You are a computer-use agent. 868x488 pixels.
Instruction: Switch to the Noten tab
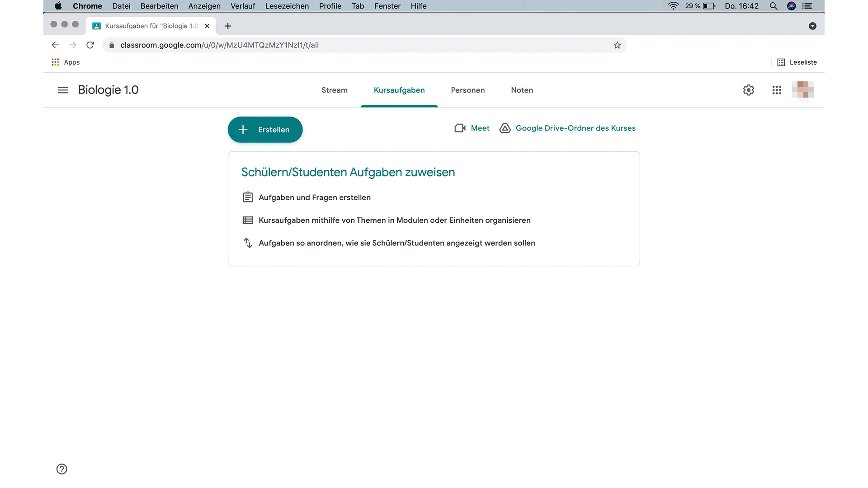[x=522, y=90]
